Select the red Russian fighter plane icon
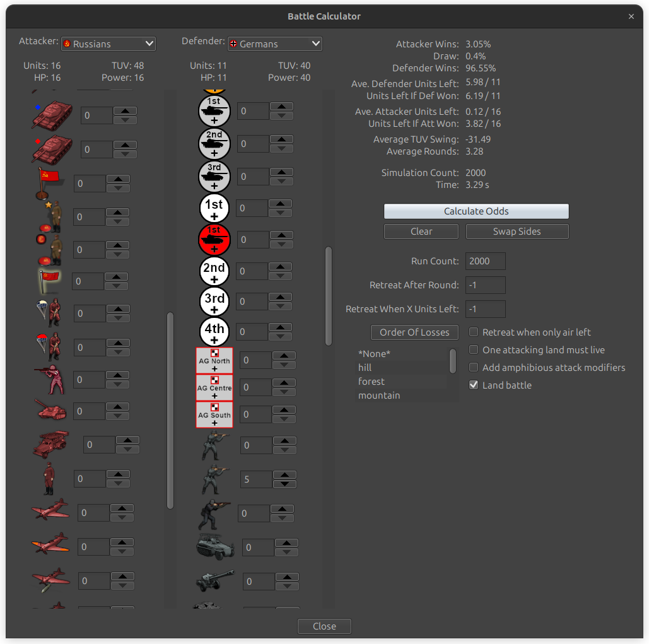Screen dimensions: 649x644 [x=50, y=513]
